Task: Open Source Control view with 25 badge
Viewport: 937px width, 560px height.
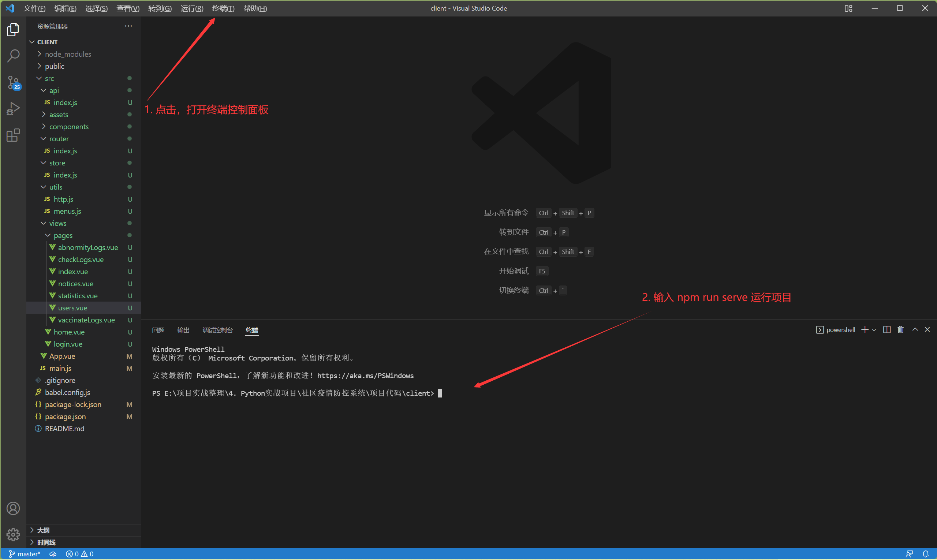Action: tap(13, 82)
